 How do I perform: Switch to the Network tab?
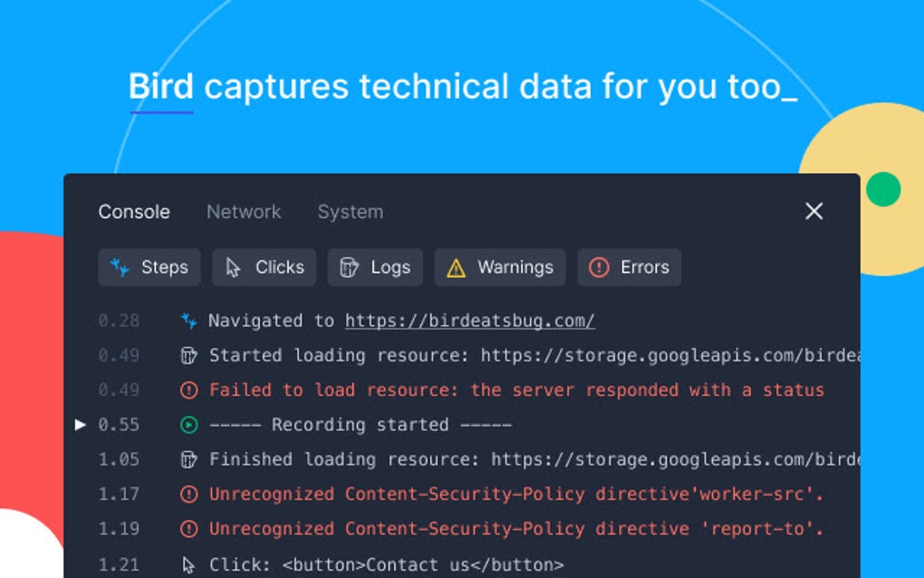[243, 211]
